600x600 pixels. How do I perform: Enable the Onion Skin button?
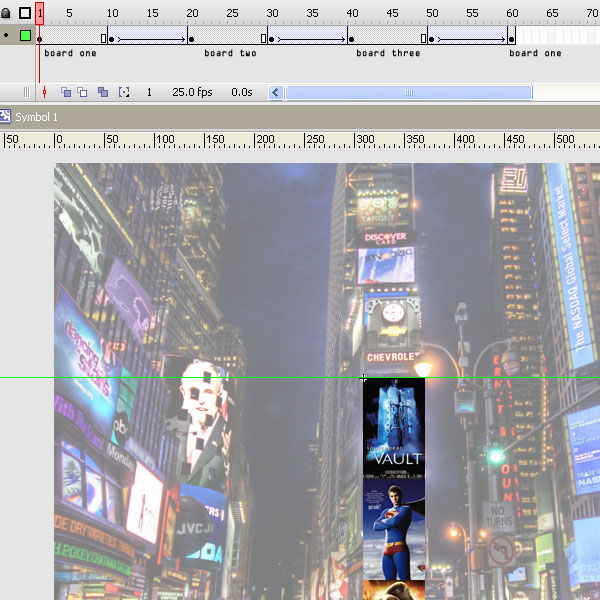tap(66, 92)
